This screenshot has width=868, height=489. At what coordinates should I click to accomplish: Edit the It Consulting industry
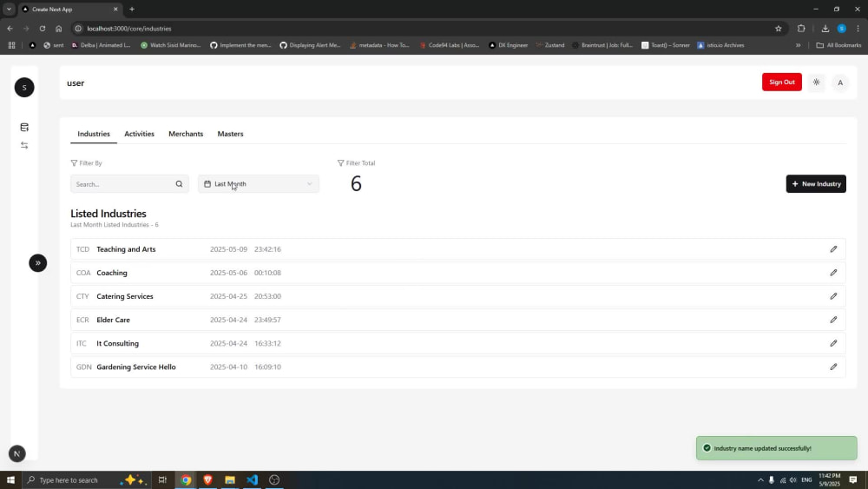(x=833, y=343)
